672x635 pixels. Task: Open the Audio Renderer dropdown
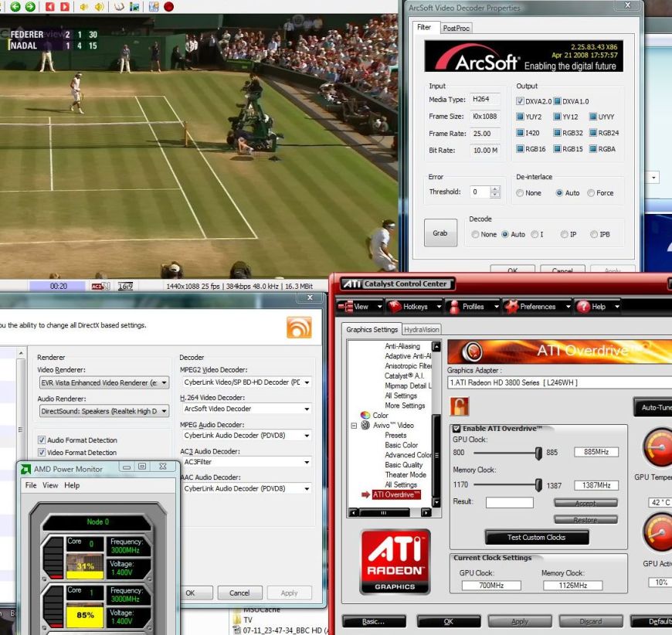(x=104, y=411)
